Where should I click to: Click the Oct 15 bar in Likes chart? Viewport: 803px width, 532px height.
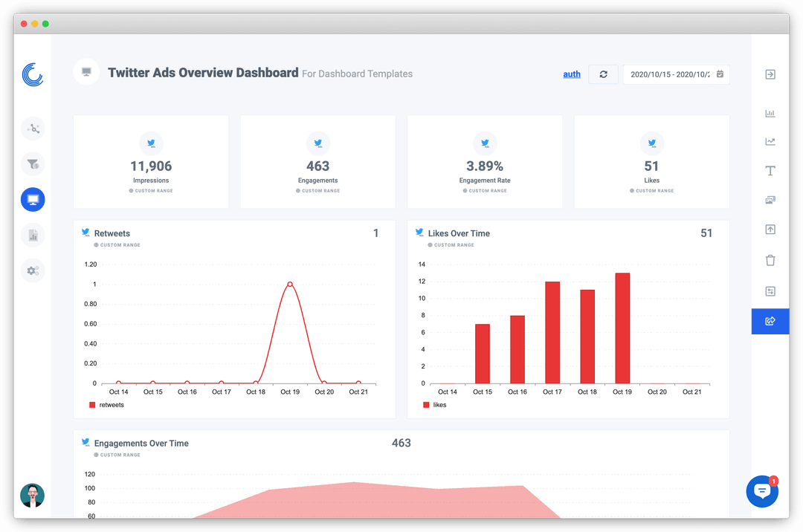(483, 354)
